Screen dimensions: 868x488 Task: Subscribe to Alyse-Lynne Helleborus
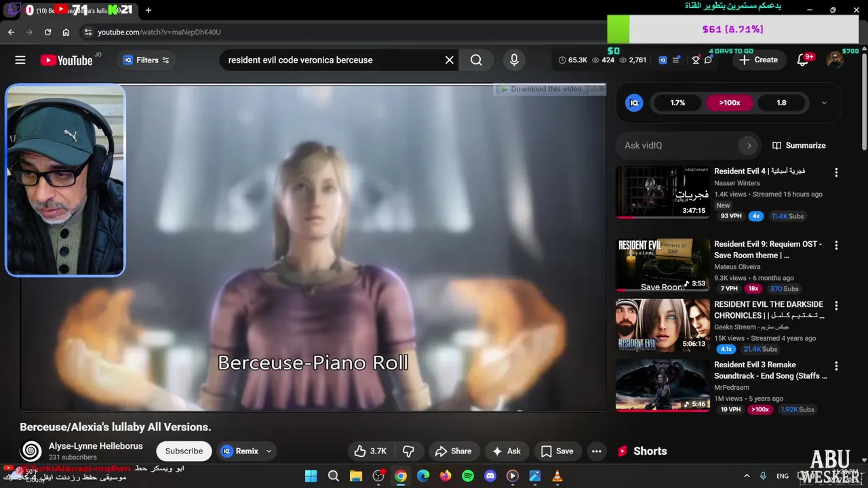(x=184, y=451)
